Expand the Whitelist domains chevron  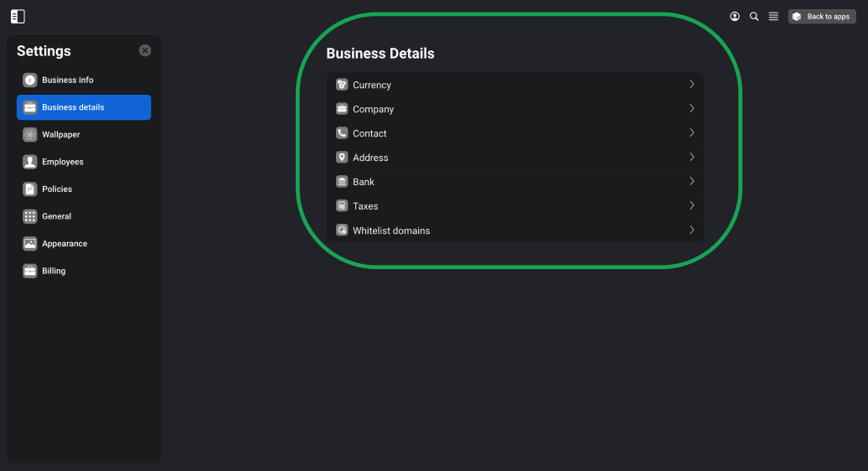[692, 230]
